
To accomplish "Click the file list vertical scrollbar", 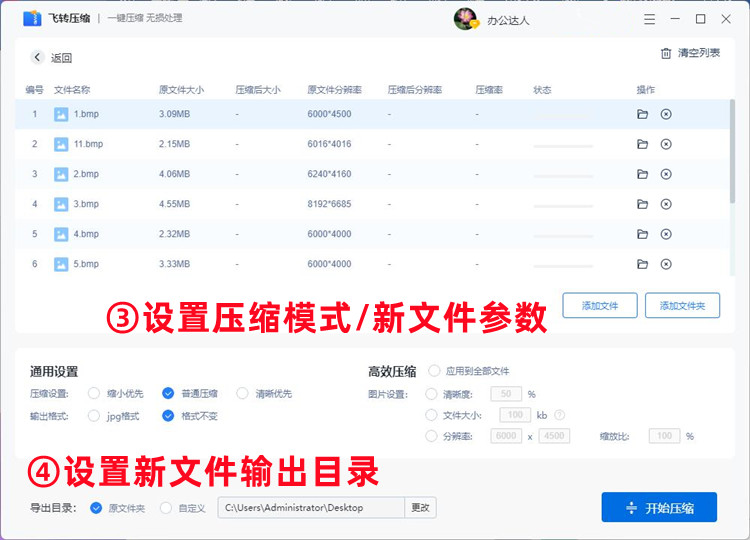I will click(732, 151).
